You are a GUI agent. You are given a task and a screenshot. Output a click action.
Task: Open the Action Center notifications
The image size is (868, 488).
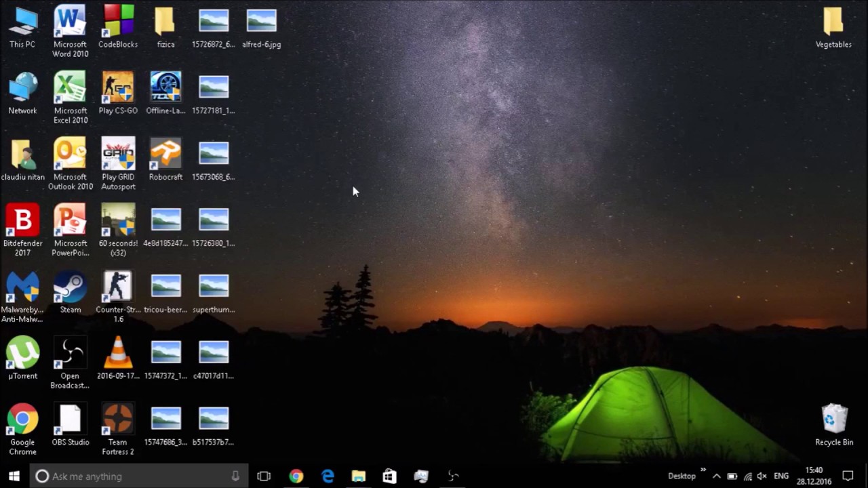pos(848,476)
